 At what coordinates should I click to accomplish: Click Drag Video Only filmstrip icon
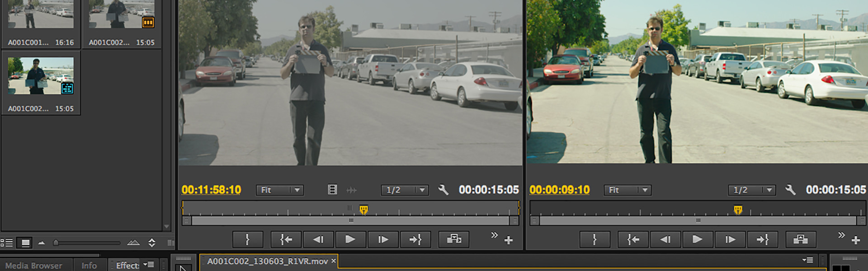click(332, 190)
